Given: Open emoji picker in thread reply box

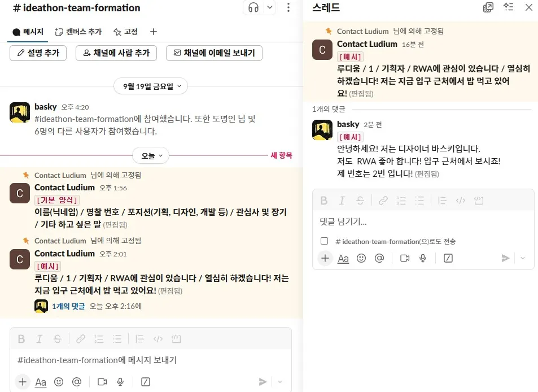Looking at the screenshot, I should pos(361,258).
